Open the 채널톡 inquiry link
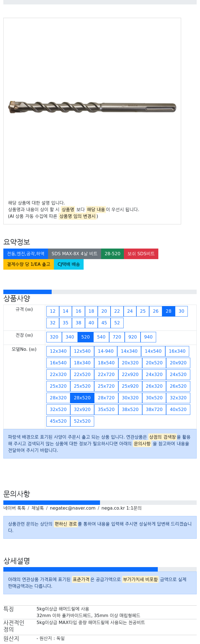This screenshot has height=644, width=200. (x=37, y=508)
